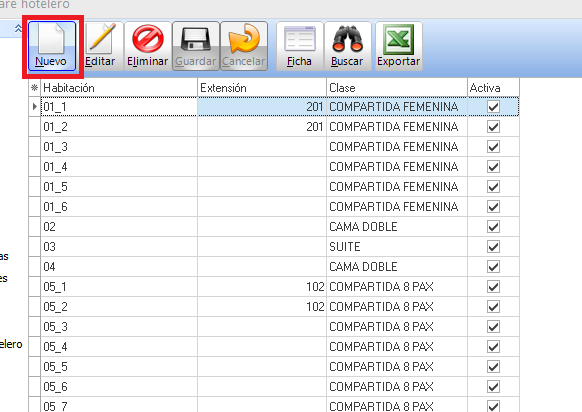Select the room 02 CAMA DOBLE cell

397,227
